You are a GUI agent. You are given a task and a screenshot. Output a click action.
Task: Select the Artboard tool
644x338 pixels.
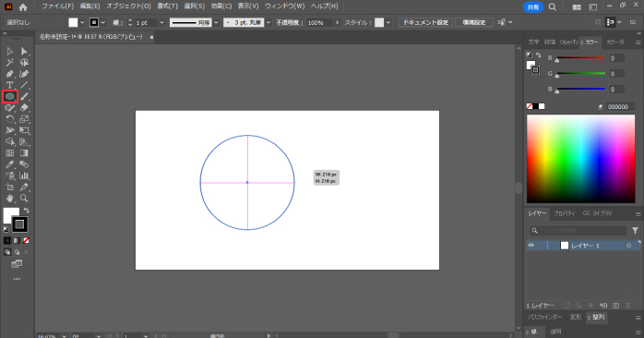point(10,187)
